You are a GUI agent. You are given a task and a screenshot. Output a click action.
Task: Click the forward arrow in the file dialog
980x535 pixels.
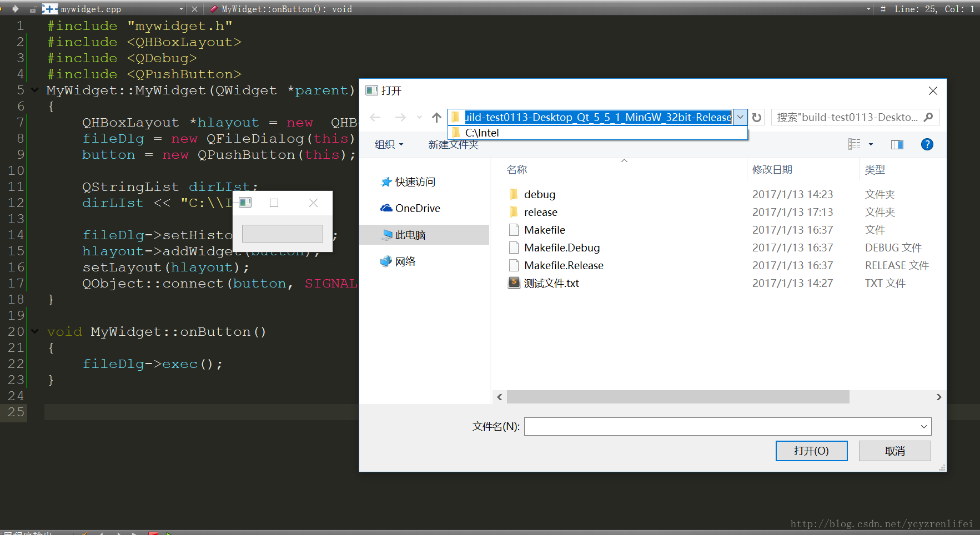tap(400, 117)
